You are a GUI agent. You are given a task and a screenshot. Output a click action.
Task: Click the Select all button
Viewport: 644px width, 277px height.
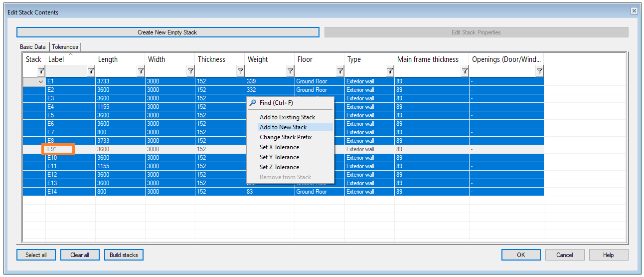pyautogui.click(x=36, y=255)
